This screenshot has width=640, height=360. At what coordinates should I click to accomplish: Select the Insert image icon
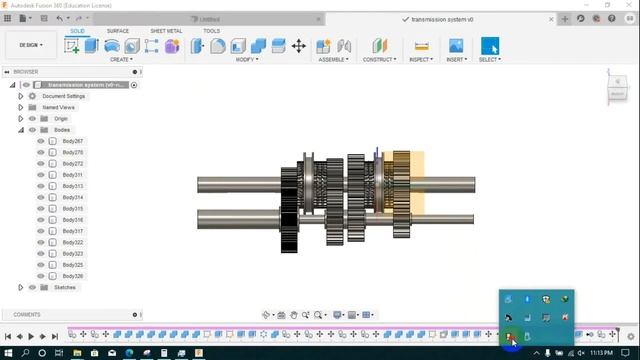456,46
